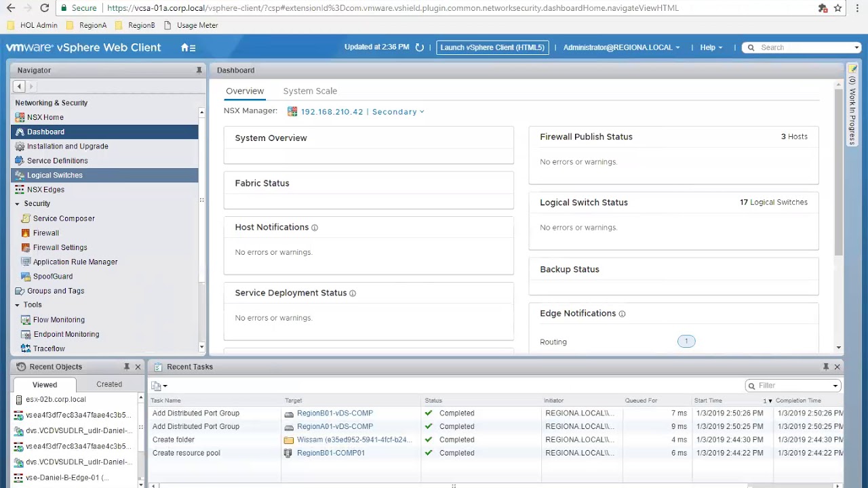Close the Recent Objects panel
868x488 pixels.
click(138, 367)
